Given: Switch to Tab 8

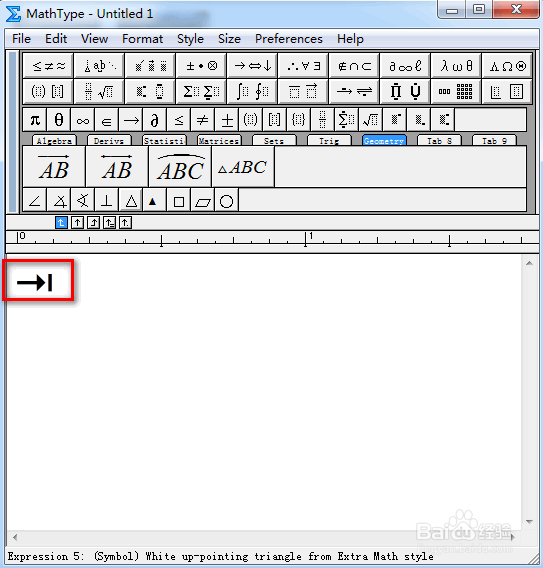Looking at the screenshot, I should coord(439,141).
